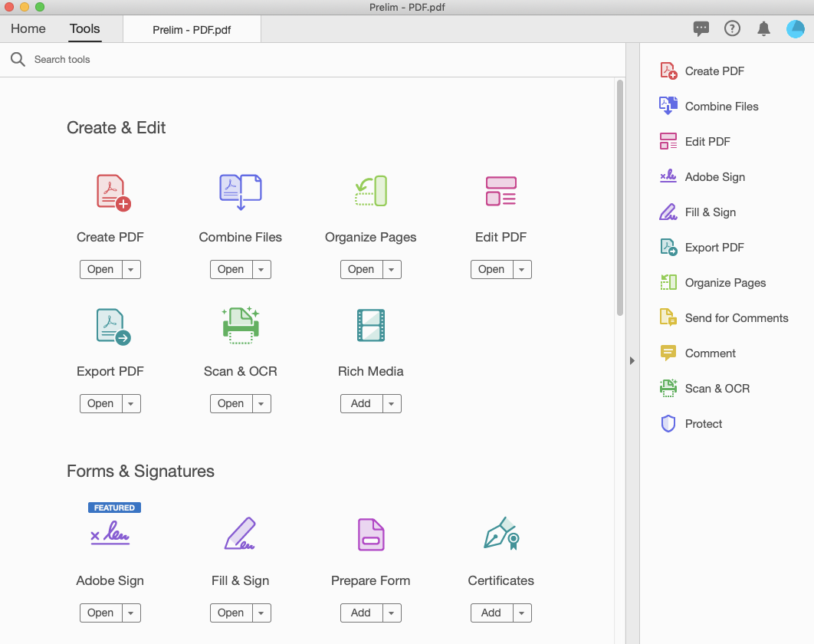The width and height of the screenshot is (814, 644).
Task: Click the Prepare Form icon
Action: (x=371, y=534)
